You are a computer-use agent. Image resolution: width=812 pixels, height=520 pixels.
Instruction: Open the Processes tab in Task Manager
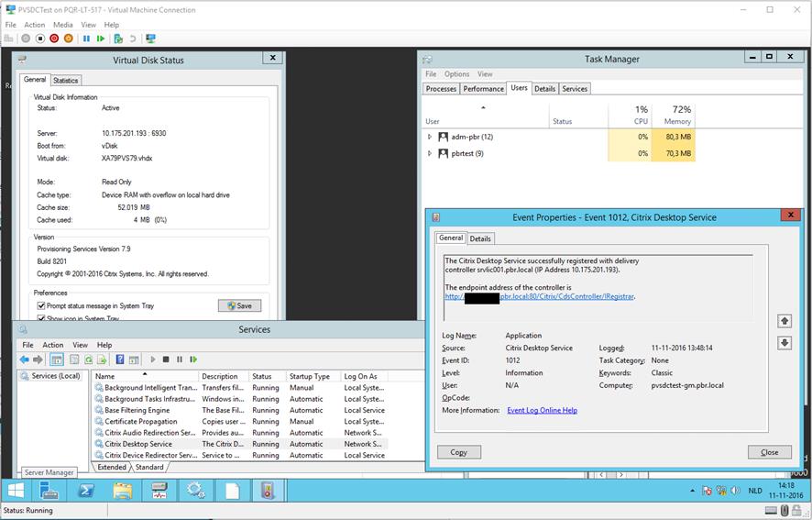coord(441,89)
